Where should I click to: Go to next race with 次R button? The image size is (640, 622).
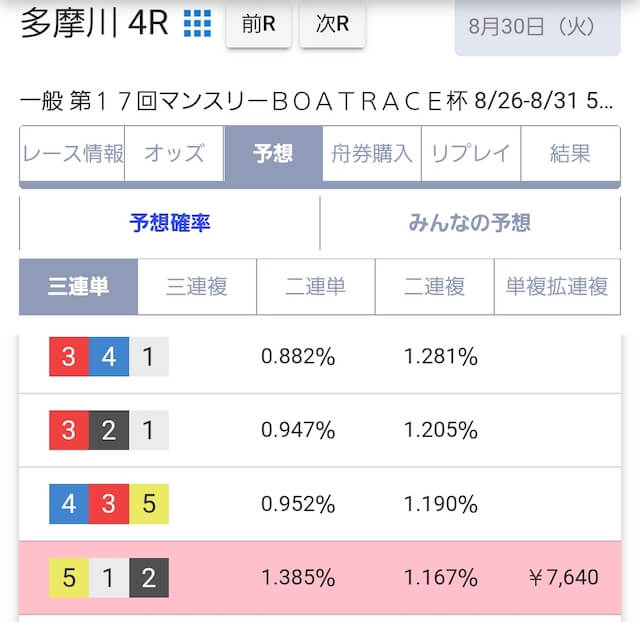[332, 24]
